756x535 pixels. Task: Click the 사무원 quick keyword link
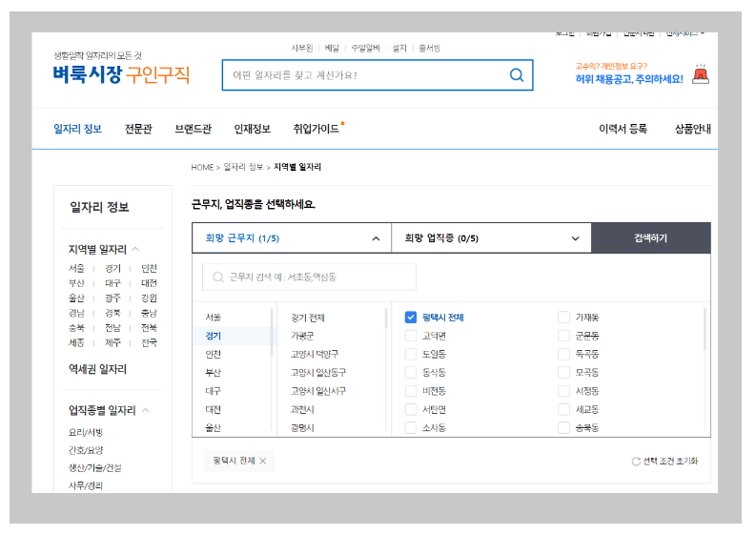pos(302,49)
